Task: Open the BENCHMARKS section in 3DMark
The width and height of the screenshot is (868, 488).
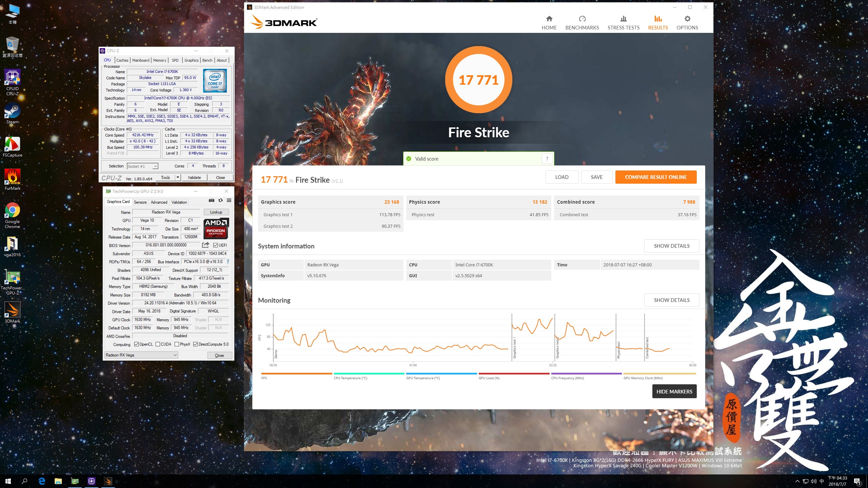Action: (x=582, y=23)
